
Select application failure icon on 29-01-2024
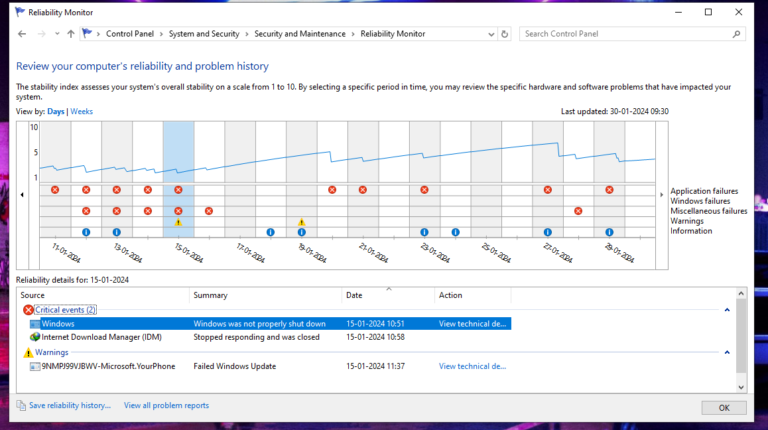click(609, 190)
